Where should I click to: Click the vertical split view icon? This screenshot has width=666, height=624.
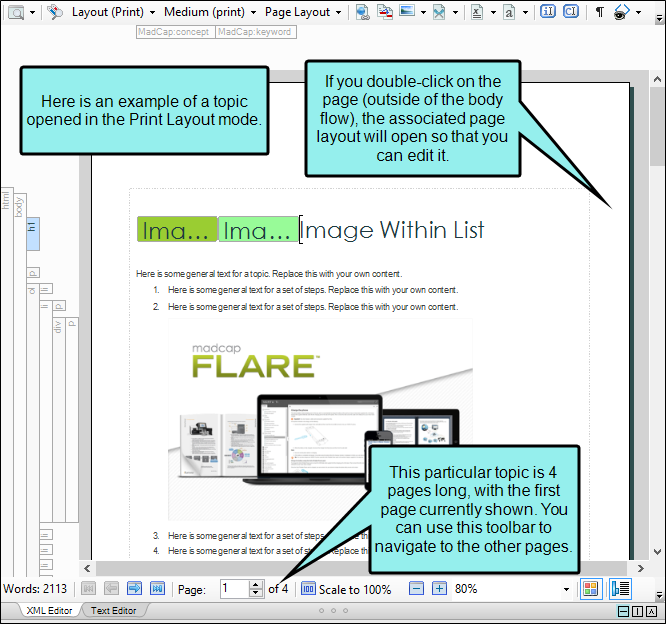click(638, 611)
